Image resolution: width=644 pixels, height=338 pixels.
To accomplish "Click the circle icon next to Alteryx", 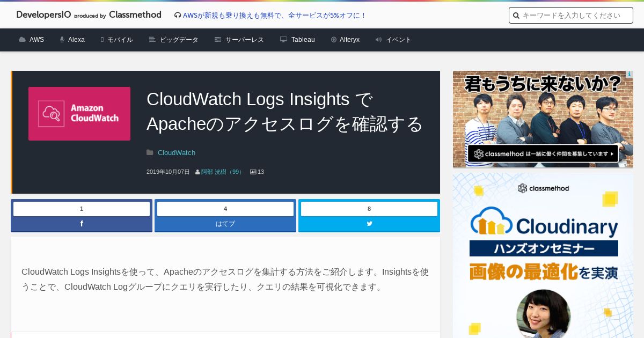I will [334, 40].
